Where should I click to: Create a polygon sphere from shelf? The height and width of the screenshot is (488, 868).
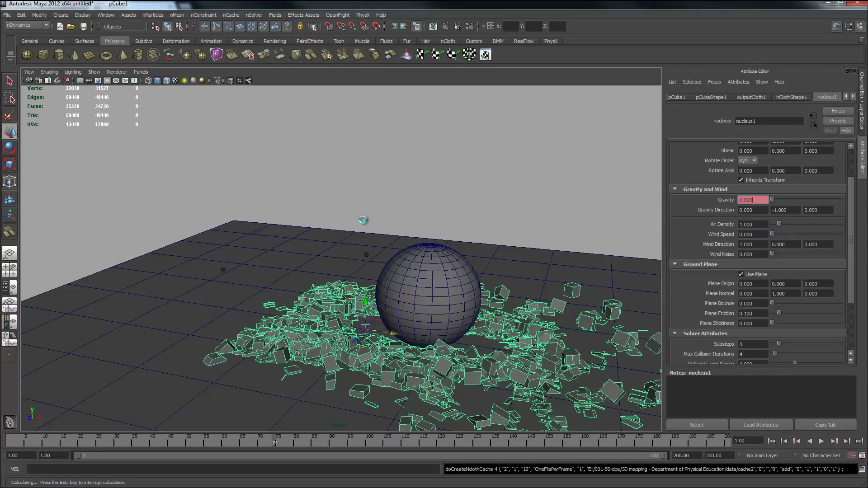coord(27,55)
